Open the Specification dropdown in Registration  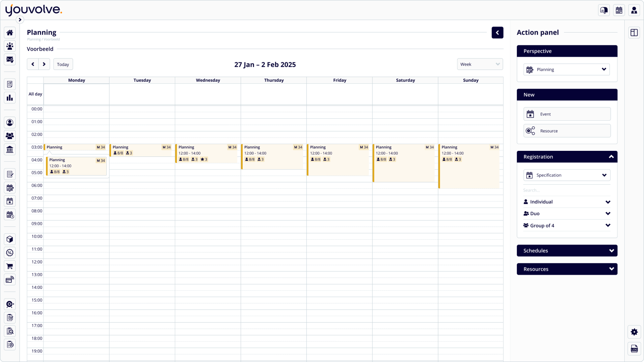567,175
